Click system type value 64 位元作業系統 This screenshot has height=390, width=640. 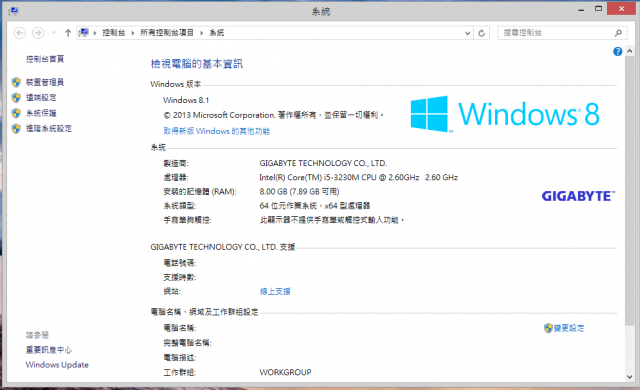(x=315, y=206)
